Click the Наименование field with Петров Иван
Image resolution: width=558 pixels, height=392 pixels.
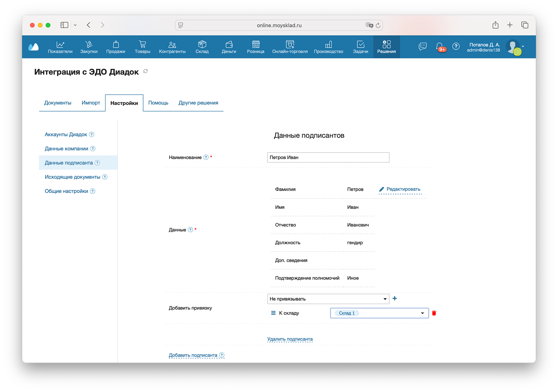tap(328, 157)
